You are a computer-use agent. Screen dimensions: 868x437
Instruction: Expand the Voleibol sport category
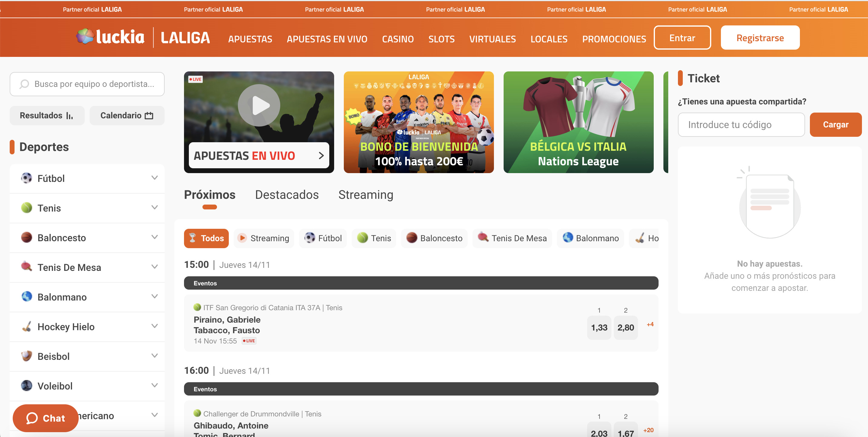point(155,386)
